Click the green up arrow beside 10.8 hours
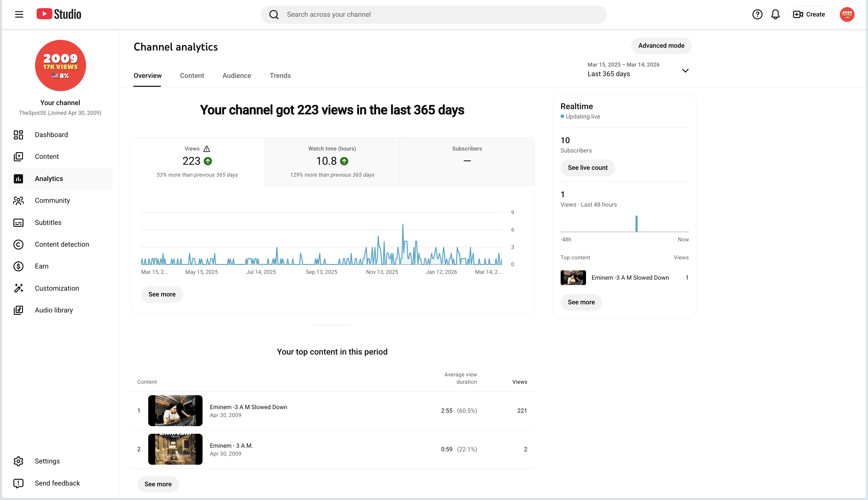This screenshot has height=500, width=868. point(344,161)
